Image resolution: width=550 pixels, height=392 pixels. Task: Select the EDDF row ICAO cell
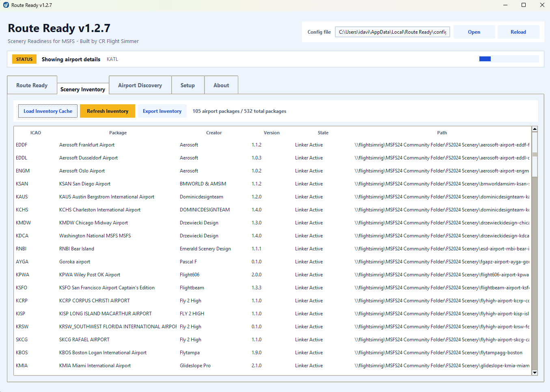[22, 145]
